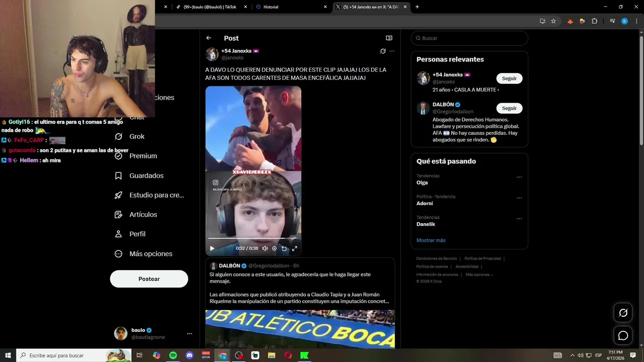Open Chrome profile avatar
This screenshot has height=362, width=644.
coord(624,21)
